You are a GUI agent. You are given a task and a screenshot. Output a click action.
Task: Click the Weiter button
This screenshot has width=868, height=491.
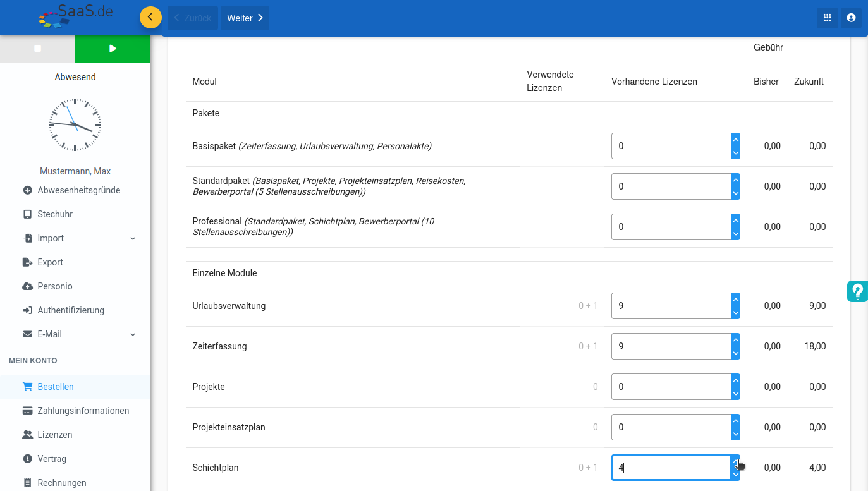(x=245, y=18)
